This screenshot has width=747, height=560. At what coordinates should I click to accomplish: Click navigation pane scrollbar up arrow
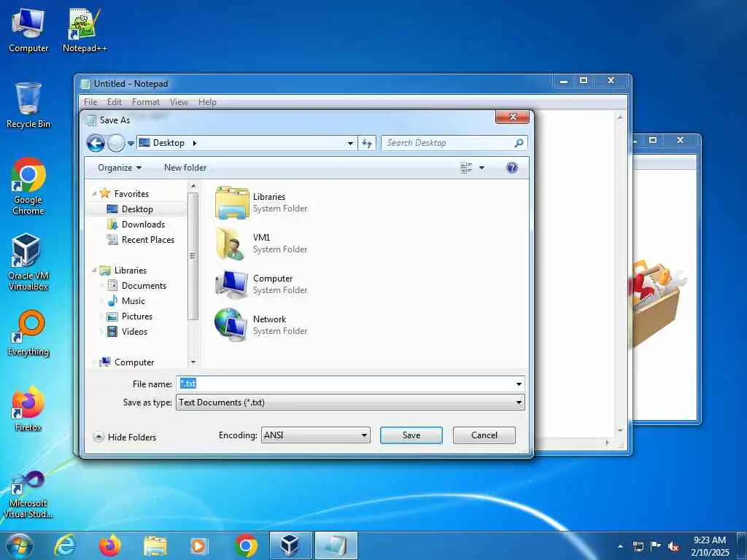[x=193, y=186]
